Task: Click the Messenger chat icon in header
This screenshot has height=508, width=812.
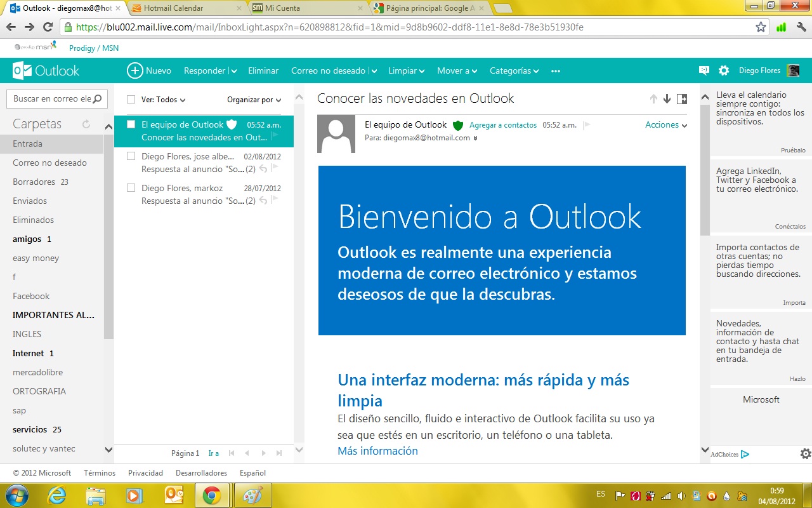Action: pos(704,70)
